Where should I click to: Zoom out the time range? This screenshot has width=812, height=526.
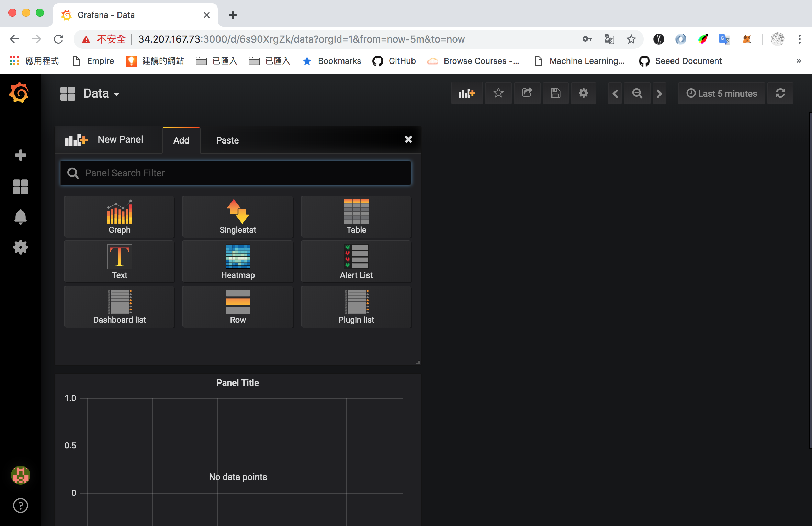637,93
